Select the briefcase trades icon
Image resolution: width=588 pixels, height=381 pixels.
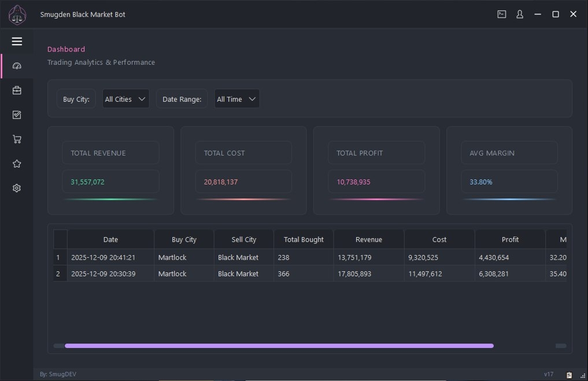16,90
